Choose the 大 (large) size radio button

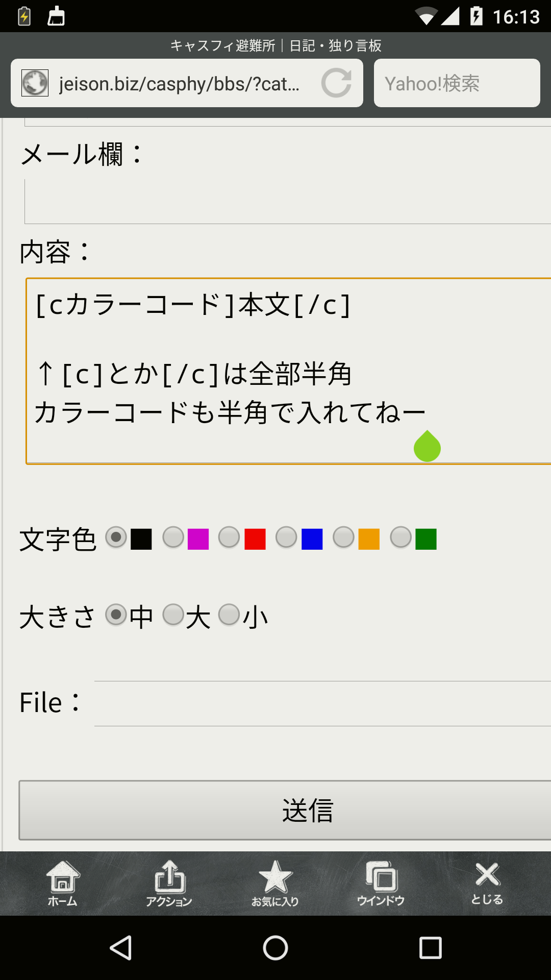pyautogui.click(x=173, y=615)
